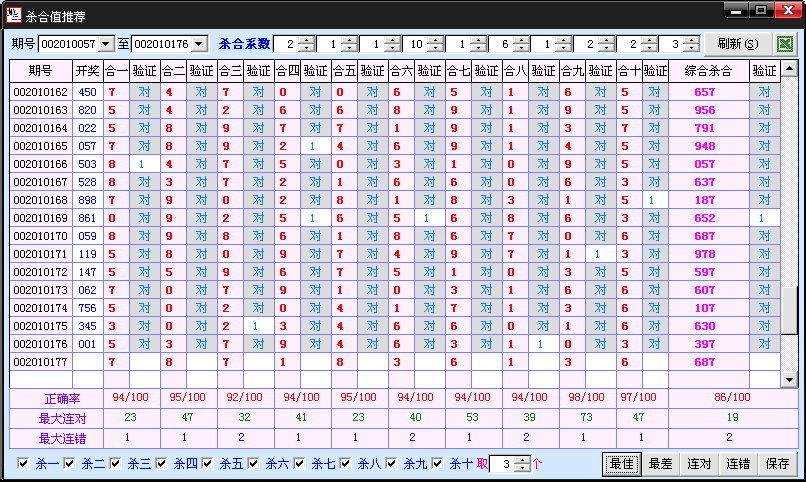The height and width of the screenshot is (482, 806).
Task: Expand the end period 002010176 dropdown
Action: coord(199,44)
